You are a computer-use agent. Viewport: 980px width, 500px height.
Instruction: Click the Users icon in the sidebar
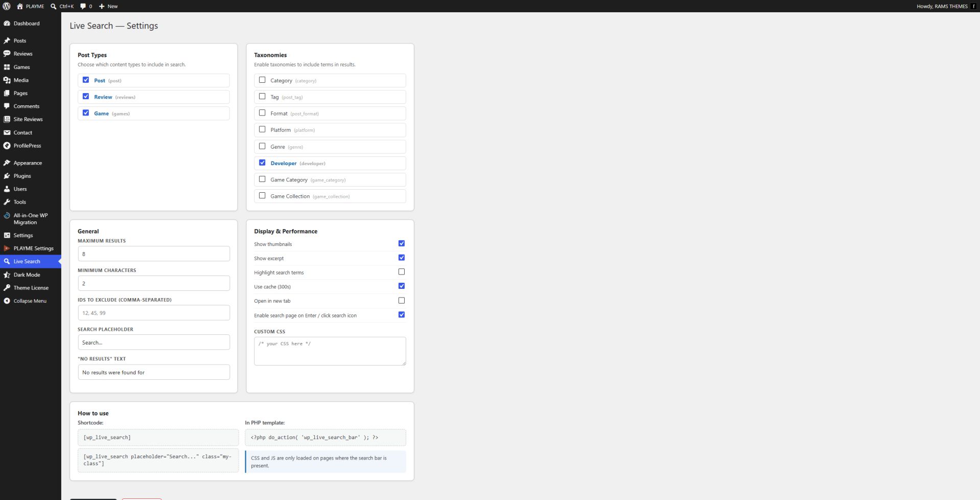7,189
